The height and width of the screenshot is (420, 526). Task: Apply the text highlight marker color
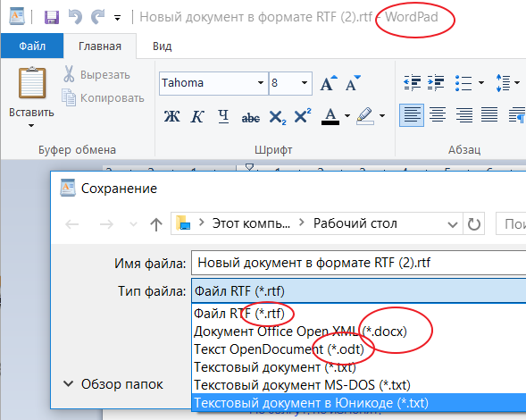[365, 116]
